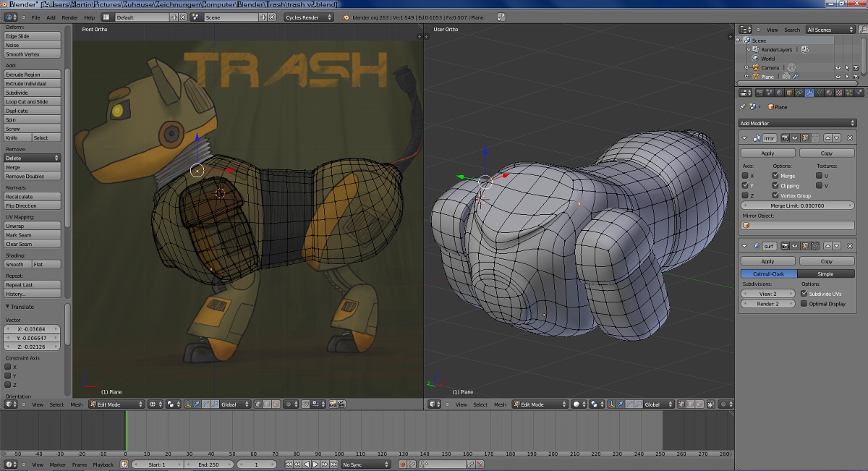This screenshot has width=868, height=471.
Task: Click the auto-keyframe record button in timeline
Action: click(403, 464)
